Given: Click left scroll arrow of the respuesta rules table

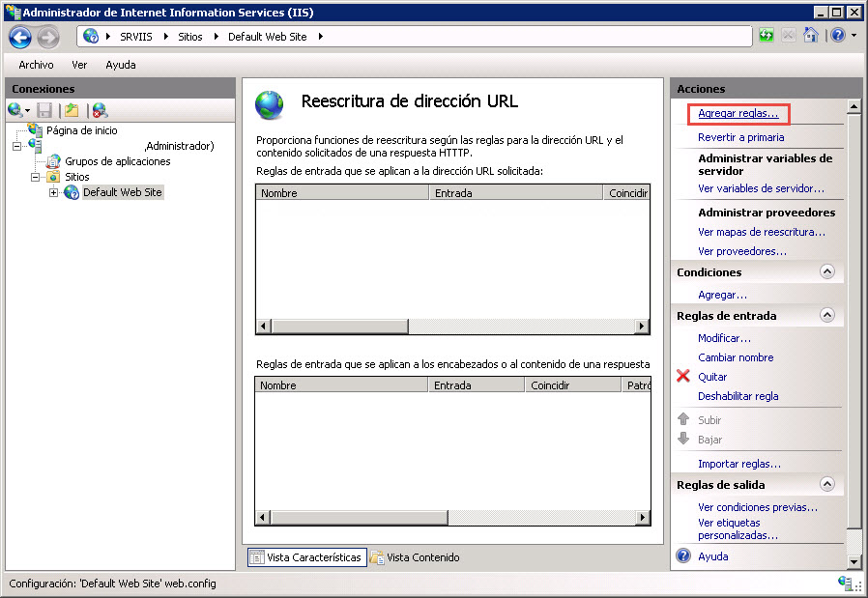Looking at the screenshot, I should pyautogui.click(x=262, y=518).
